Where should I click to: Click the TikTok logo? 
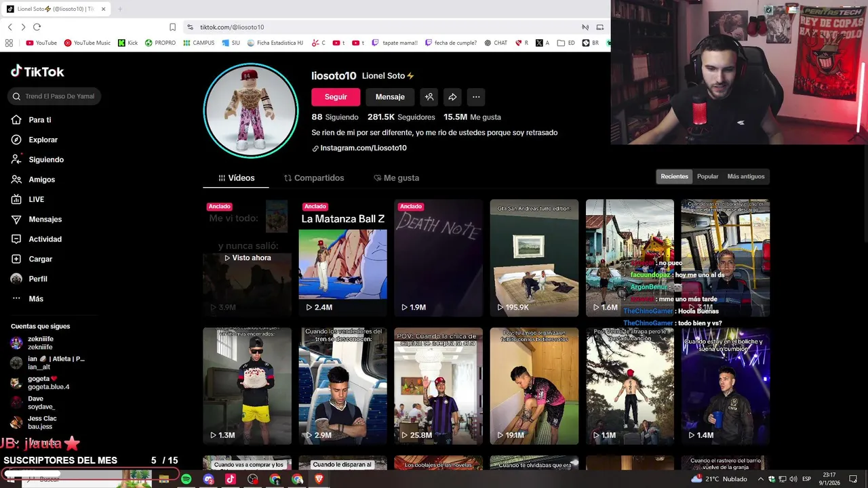[x=37, y=71]
